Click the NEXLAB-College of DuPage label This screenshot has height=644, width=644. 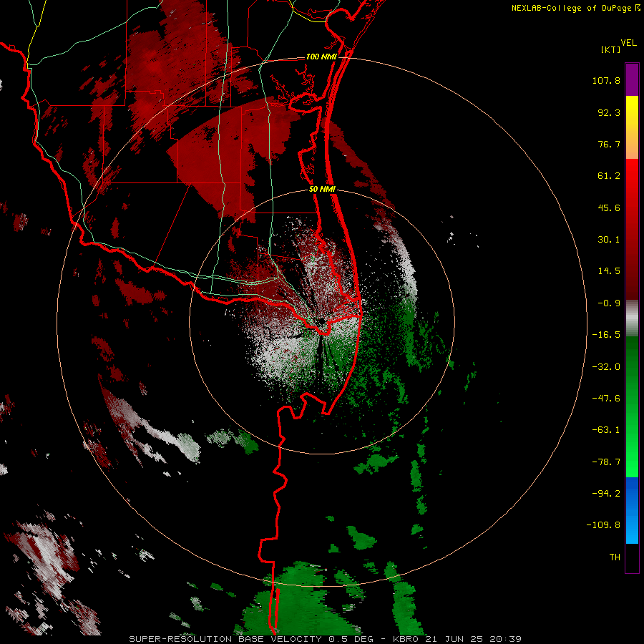tap(576, 8)
